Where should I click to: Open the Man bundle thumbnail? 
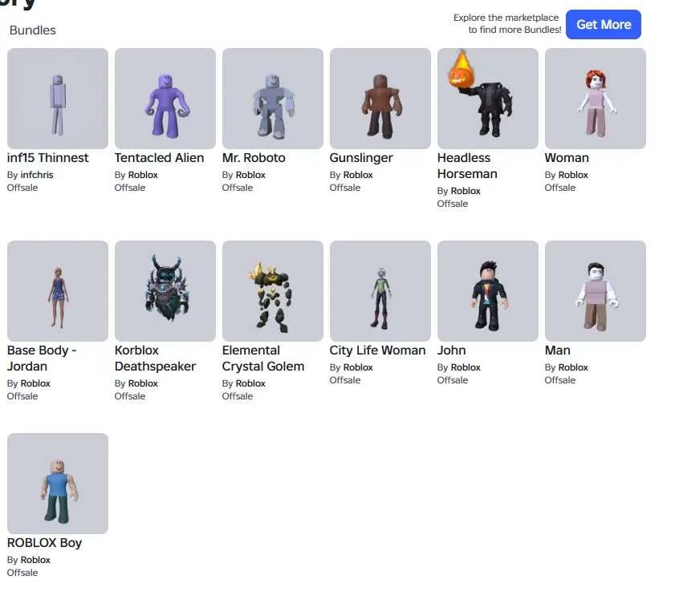pyautogui.click(x=596, y=291)
